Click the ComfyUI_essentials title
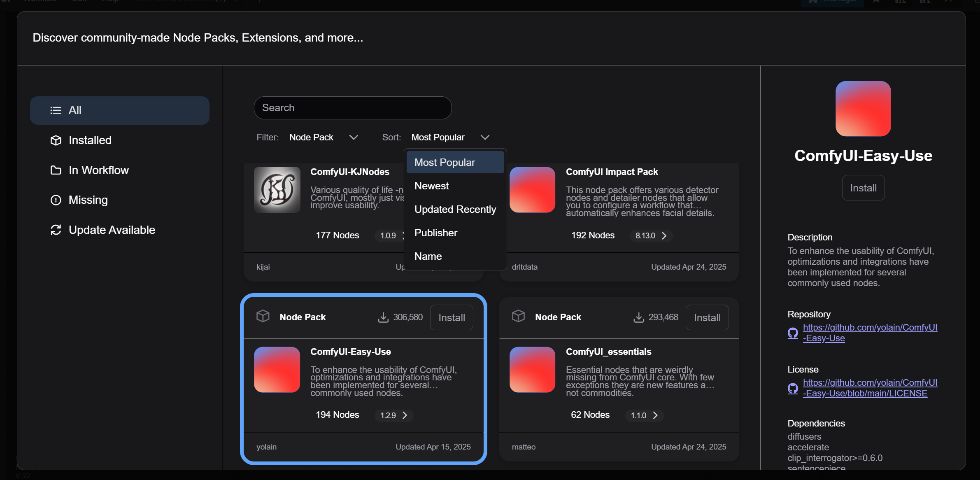The height and width of the screenshot is (480, 980). pos(608,352)
